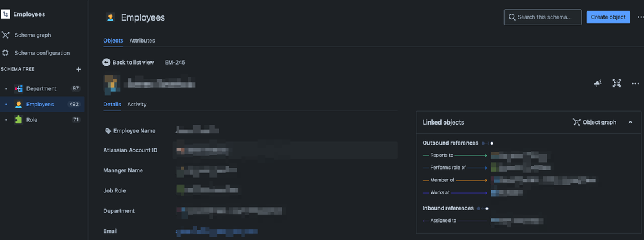Click the Linked objects panel title
644x240 pixels.
(444, 123)
